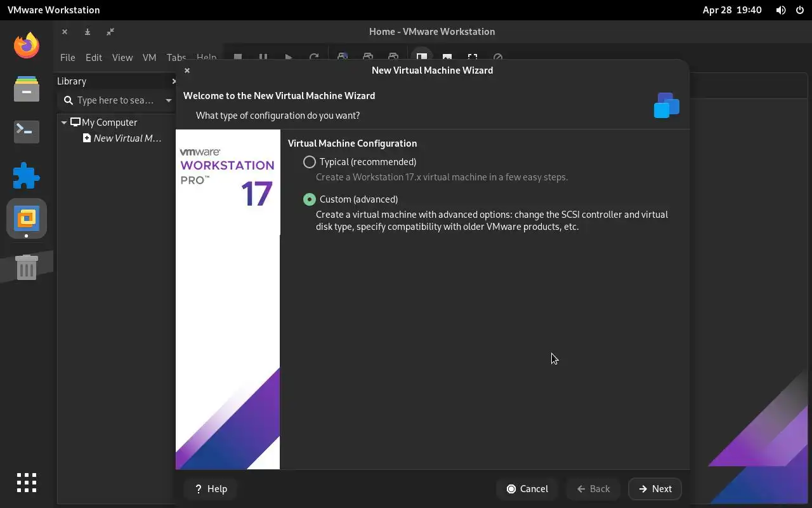The image size is (812, 508).
Task: Click the Pause toolbar icon in the main window
Action: coord(263,57)
